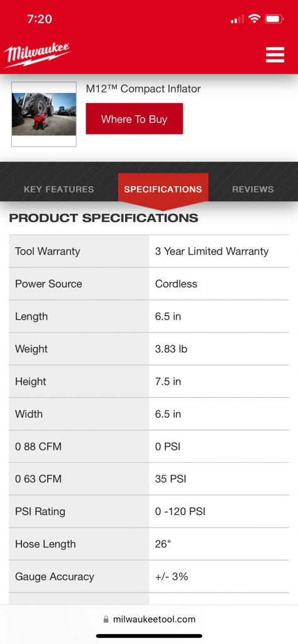Tap the 3 Year Limited Warranty value
The height and width of the screenshot is (644, 298).
tap(212, 252)
